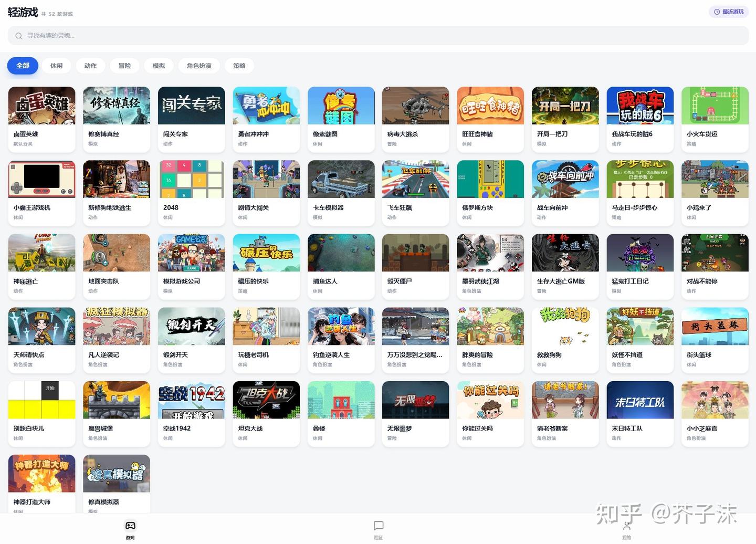Open the 空战1942 game thumbnail
Screen dimensions: 756x544
[192, 400]
